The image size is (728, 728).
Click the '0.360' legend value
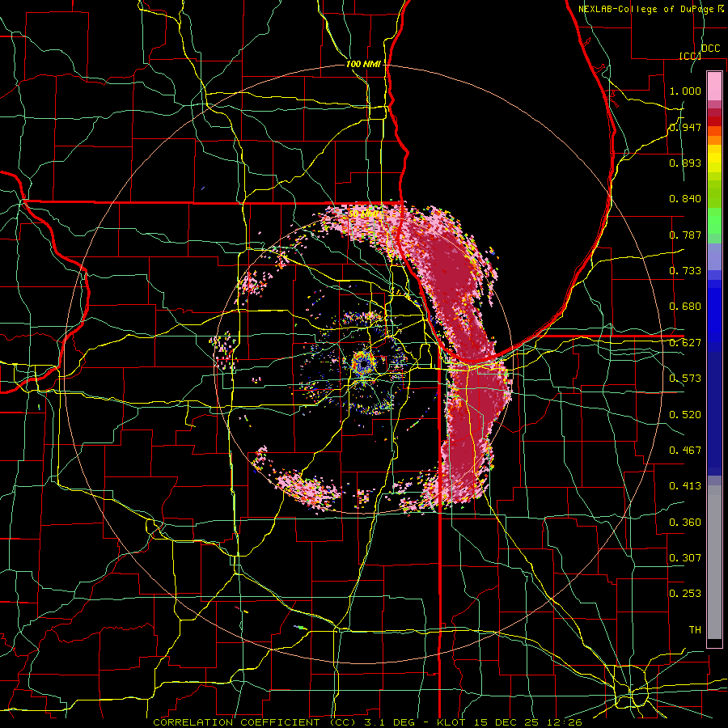pos(685,523)
